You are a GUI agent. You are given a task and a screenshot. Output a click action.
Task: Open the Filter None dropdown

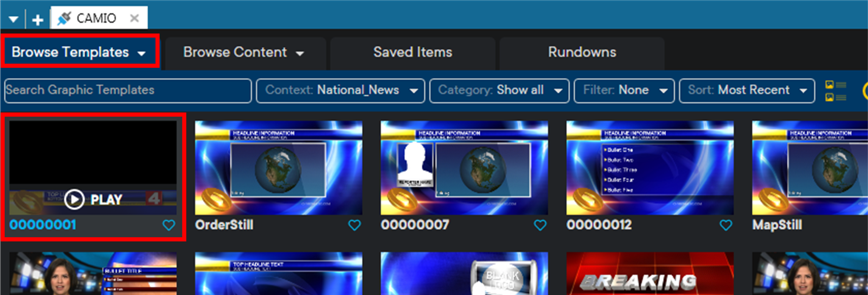pos(624,90)
